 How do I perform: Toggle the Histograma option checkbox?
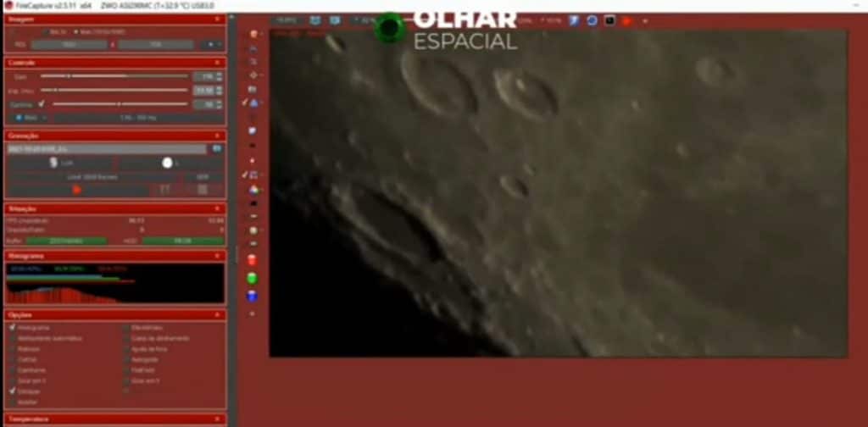[12, 327]
